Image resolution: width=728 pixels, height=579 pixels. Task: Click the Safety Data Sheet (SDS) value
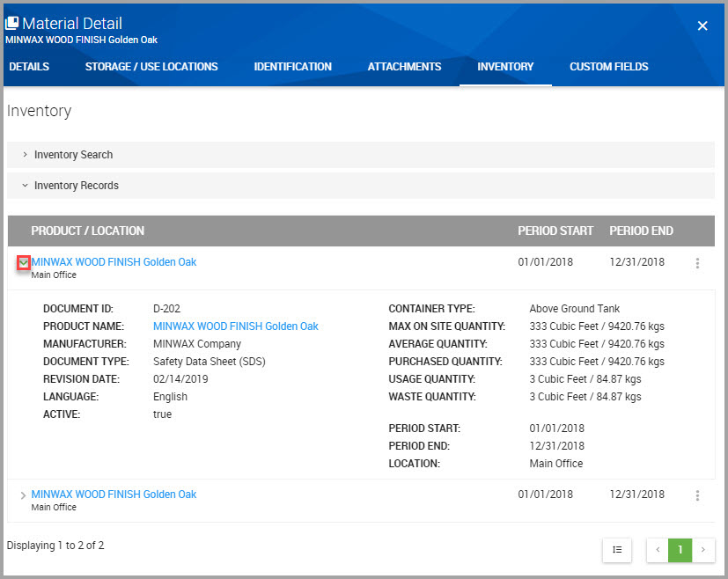209,362
